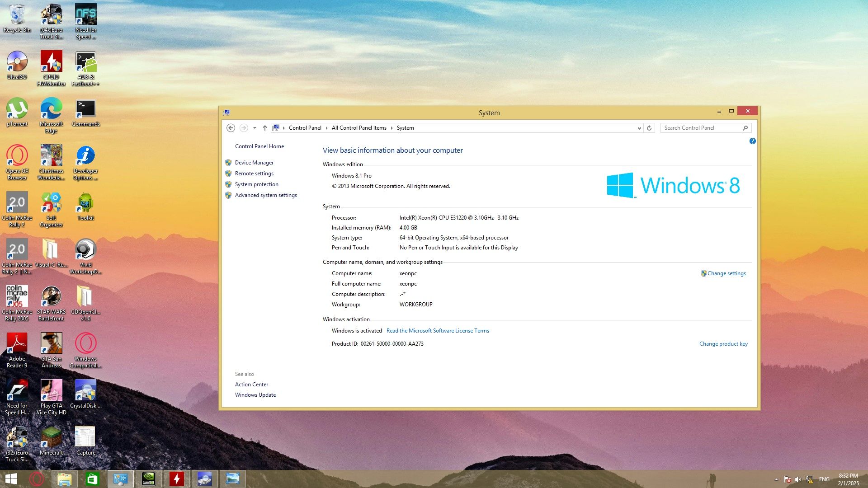Launch UltraISO from the desktop
Screen dimensions: 868x488
click(x=17, y=66)
